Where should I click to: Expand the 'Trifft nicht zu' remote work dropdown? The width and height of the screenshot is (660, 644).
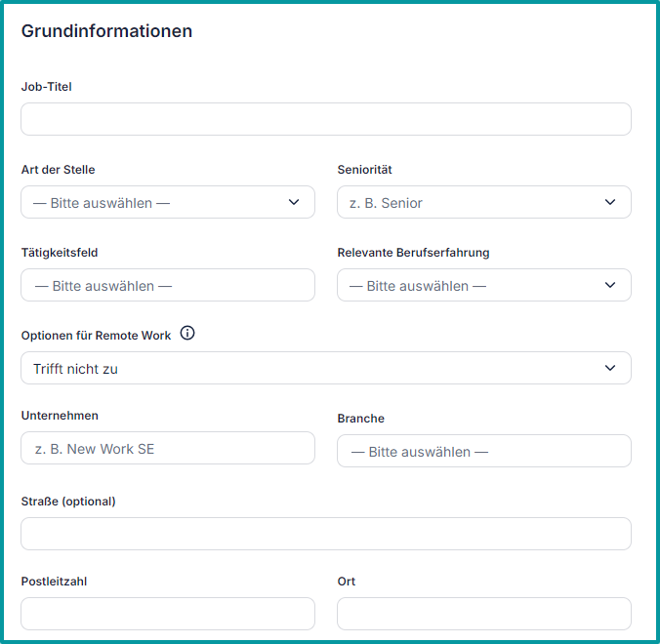coord(325,368)
